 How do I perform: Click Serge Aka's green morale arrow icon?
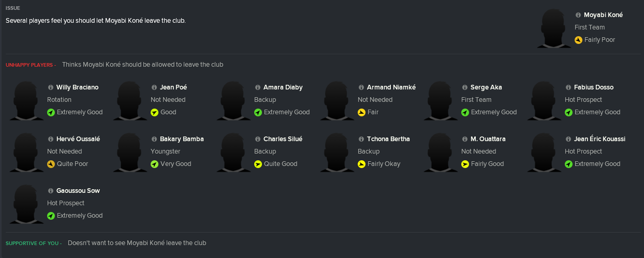click(465, 112)
